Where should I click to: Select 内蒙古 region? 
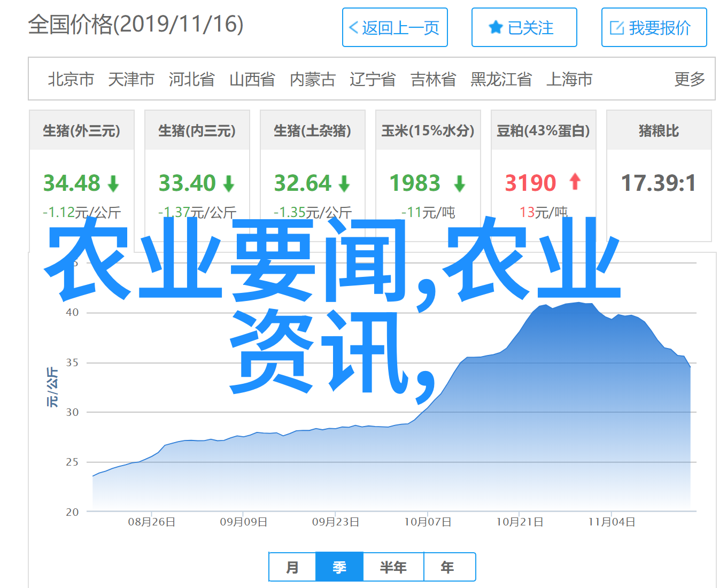click(313, 79)
